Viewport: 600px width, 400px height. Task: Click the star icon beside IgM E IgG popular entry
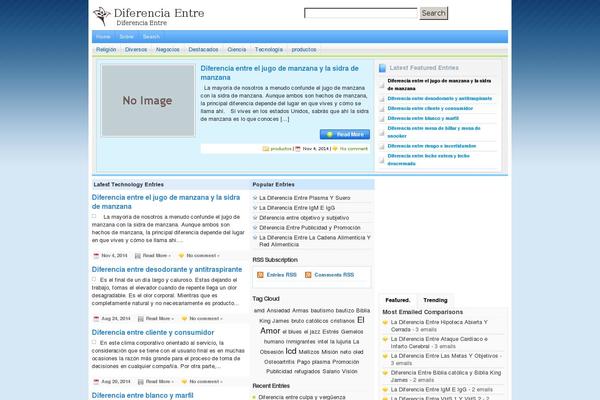[x=255, y=208]
